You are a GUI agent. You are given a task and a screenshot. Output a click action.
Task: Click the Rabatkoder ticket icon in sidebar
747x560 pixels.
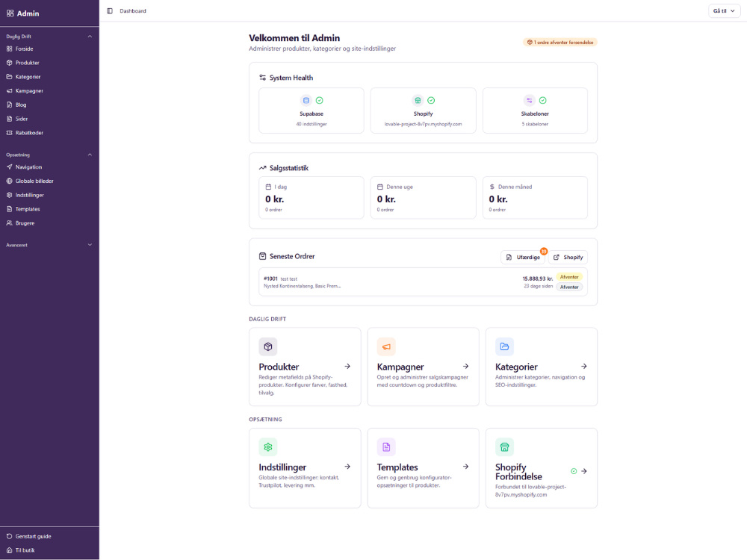(9, 133)
